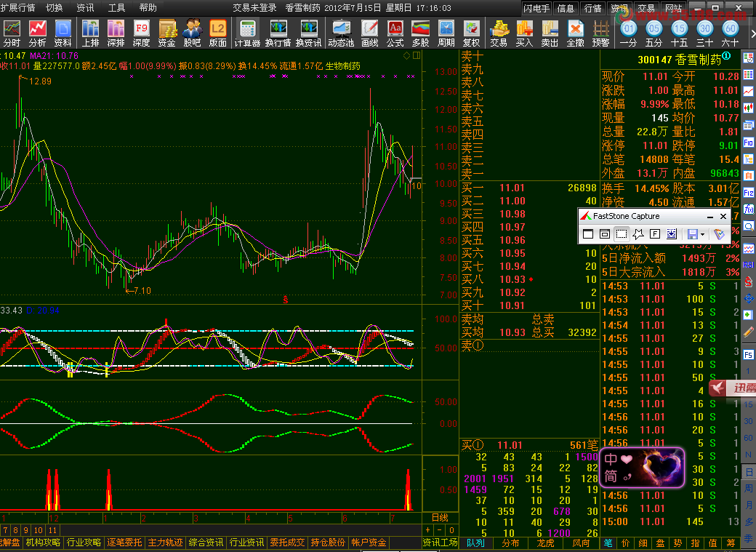Screen dimensions: 756x552
Task: Open the 切换 menu
Action: (55, 8)
